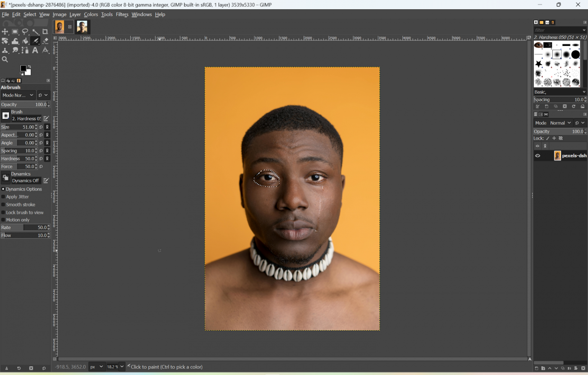
Task: Switch to the second image tab thumbnail
Action: pos(82,27)
